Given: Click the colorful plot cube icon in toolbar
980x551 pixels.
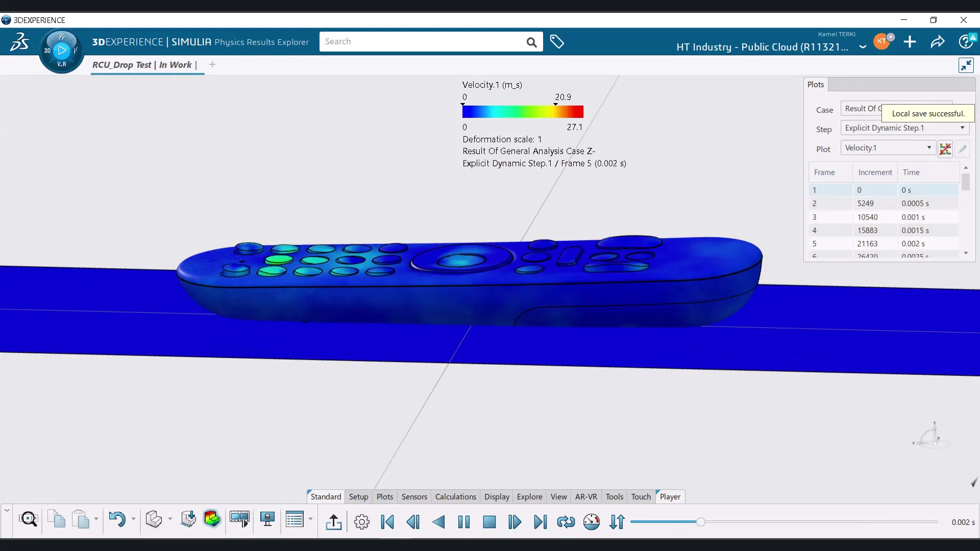Looking at the screenshot, I should click(212, 519).
